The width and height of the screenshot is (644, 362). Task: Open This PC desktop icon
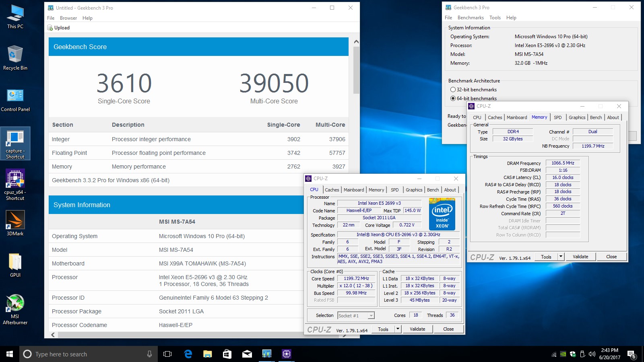click(x=15, y=17)
